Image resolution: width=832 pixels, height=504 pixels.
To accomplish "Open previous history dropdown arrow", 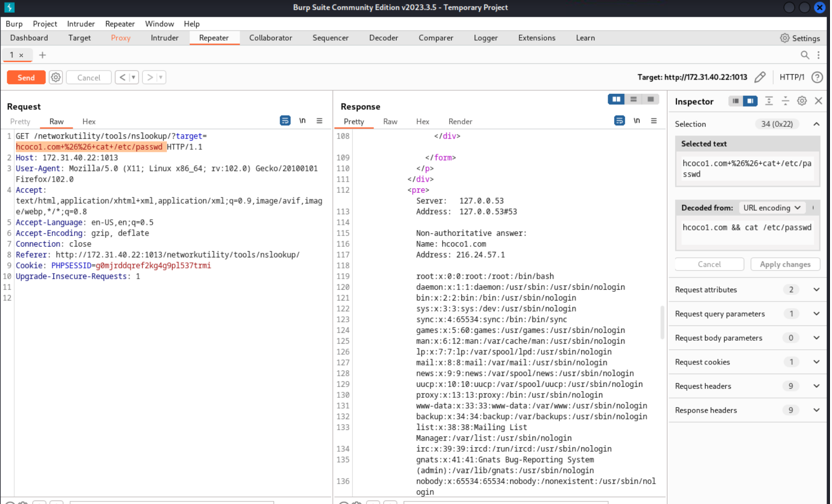I will tap(134, 77).
